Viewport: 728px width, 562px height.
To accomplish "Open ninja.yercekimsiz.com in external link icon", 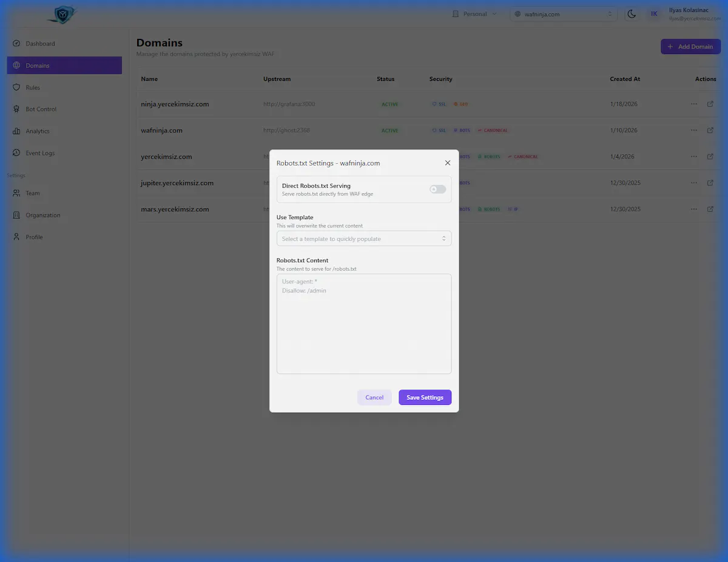I will (710, 104).
